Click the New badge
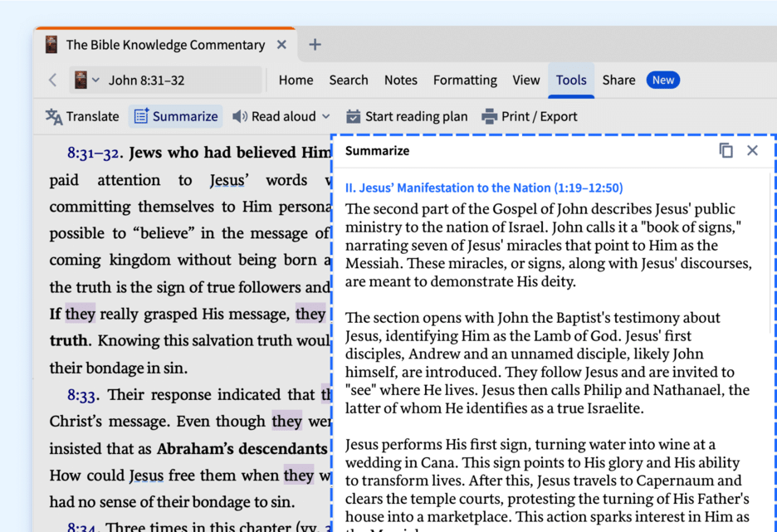The image size is (777, 532). click(x=662, y=81)
